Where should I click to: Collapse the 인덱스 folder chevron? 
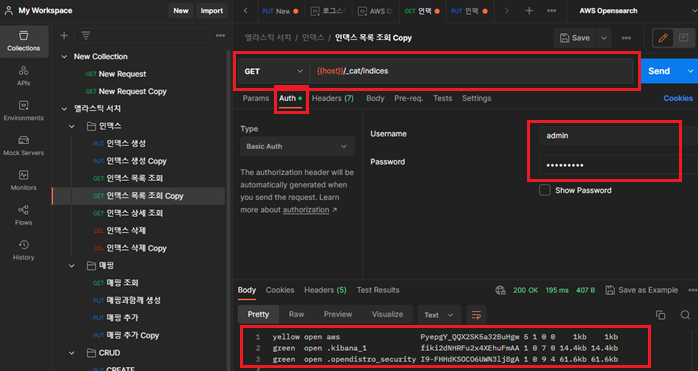click(72, 126)
